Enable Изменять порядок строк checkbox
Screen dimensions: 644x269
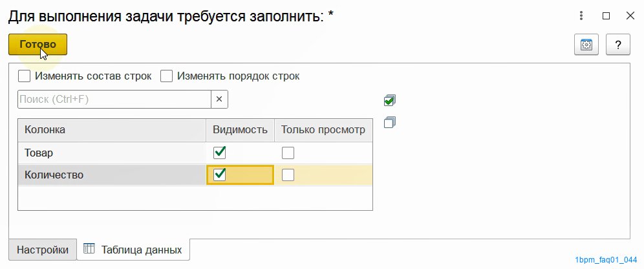pos(166,76)
